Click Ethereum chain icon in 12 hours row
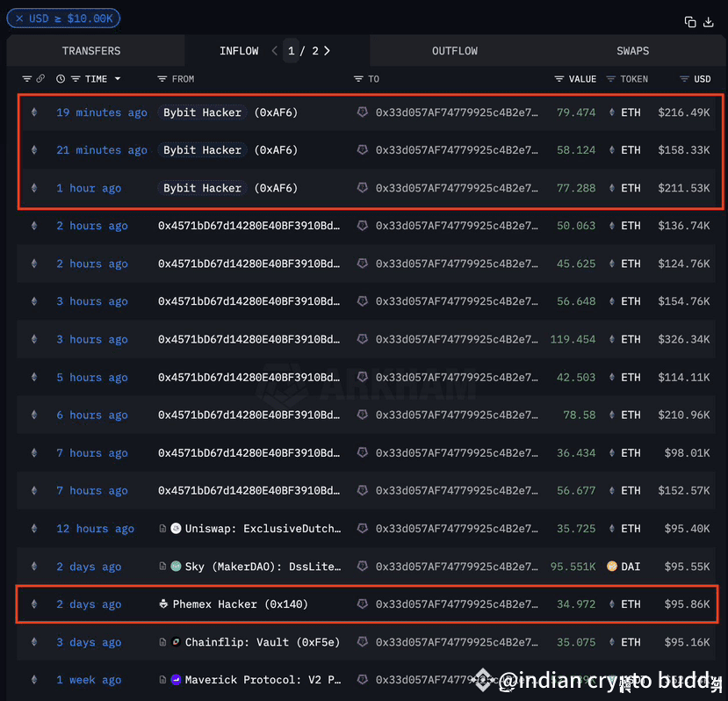Viewport: 728px width, 701px height. [34, 528]
